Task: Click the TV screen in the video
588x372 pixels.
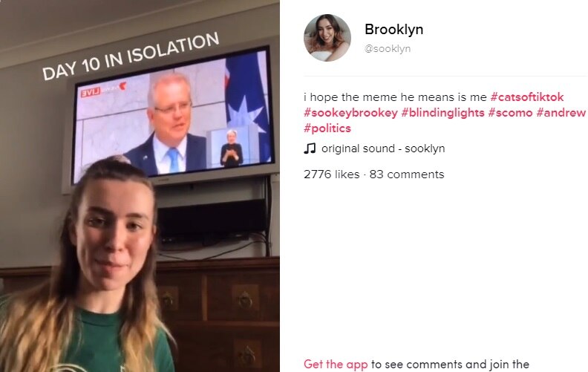Action: coord(172,114)
